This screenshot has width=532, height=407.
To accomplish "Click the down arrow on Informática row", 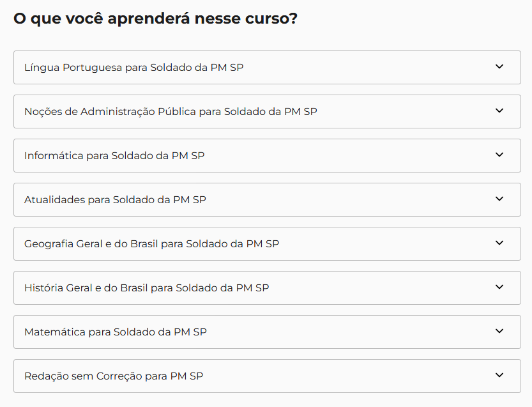I will click(499, 155).
